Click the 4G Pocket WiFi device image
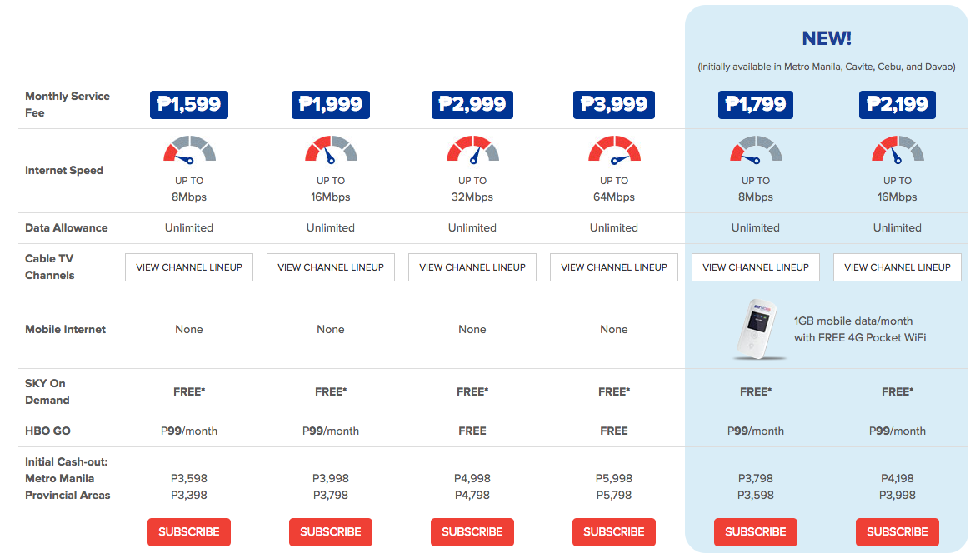 758,330
